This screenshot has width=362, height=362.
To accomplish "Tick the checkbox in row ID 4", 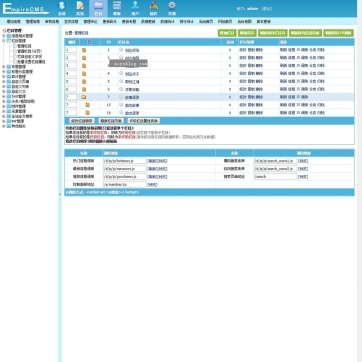I will 121,73.
